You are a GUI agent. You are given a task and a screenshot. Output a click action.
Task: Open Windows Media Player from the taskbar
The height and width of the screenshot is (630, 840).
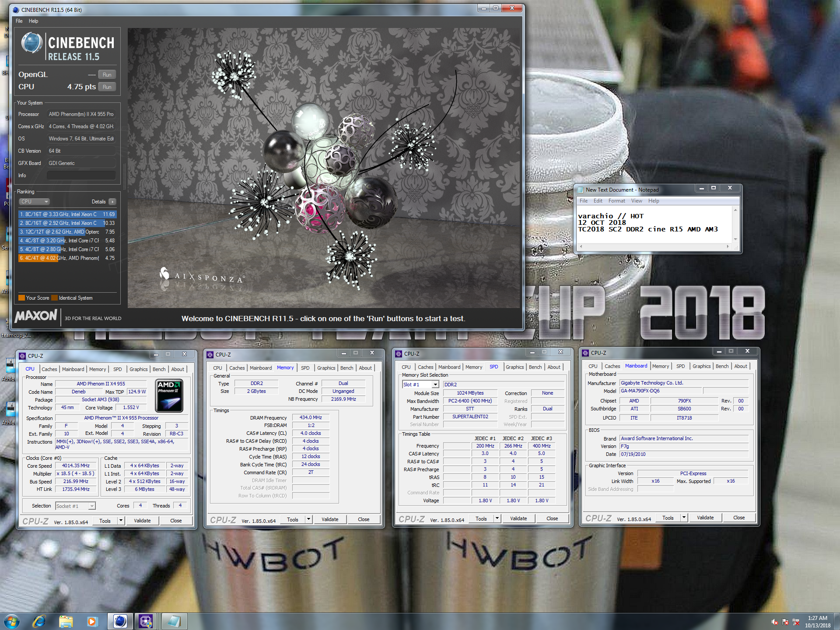pyautogui.click(x=92, y=621)
